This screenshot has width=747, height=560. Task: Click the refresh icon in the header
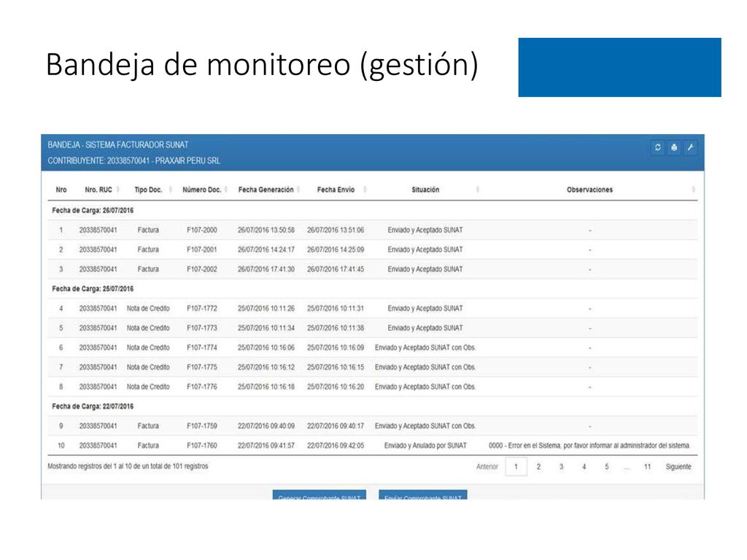[x=657, y=147]
